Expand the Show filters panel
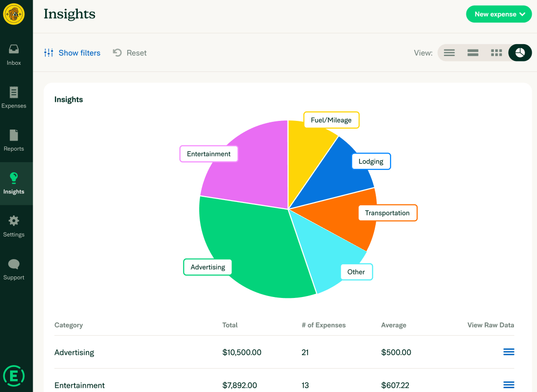The height and width of the screenshot is (392, 537). click(x=72, y=53)
